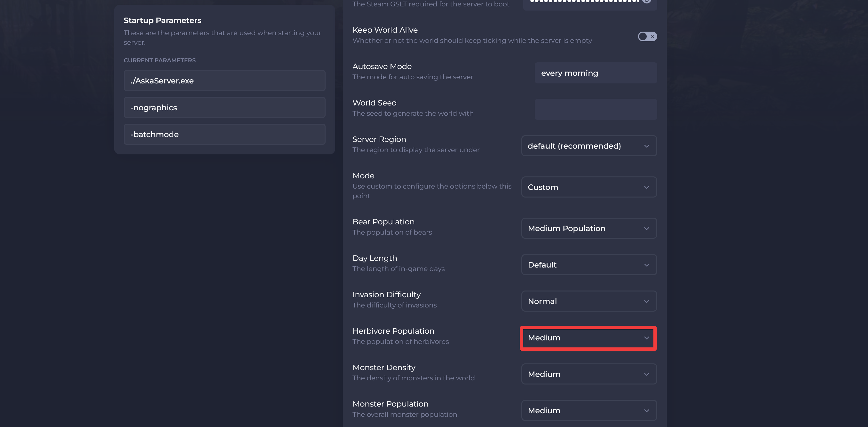The width and height of the screenshot is (868, 427).
Task: Click the text 'The overall monster population.'
Action: click(x=405, y=415)
